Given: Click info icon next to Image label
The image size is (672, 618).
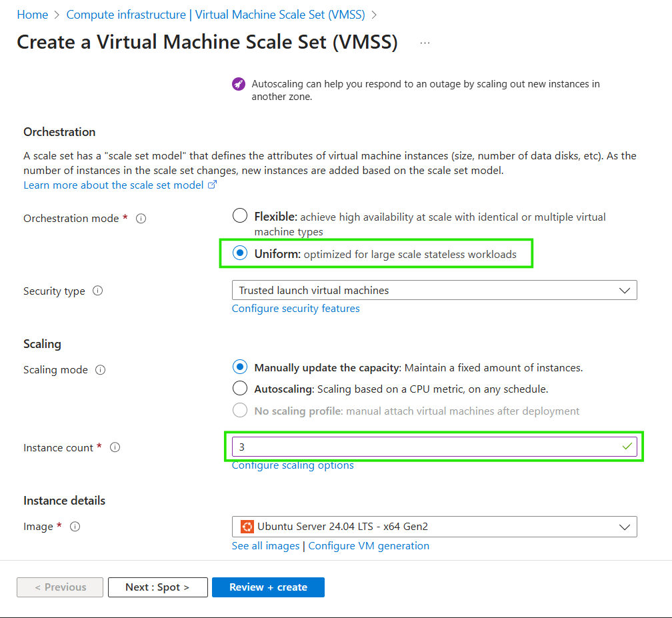Looking at the screenshot, I should [x=75, y=527].
